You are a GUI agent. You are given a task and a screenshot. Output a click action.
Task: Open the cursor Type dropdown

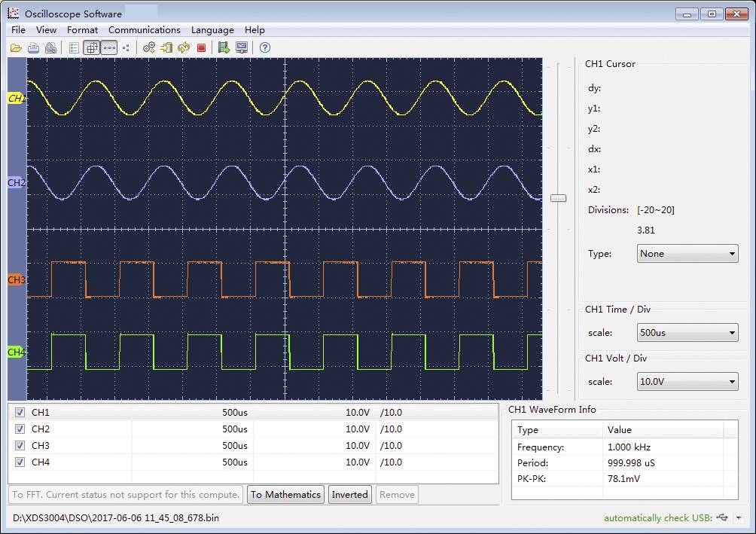(685, 254)
